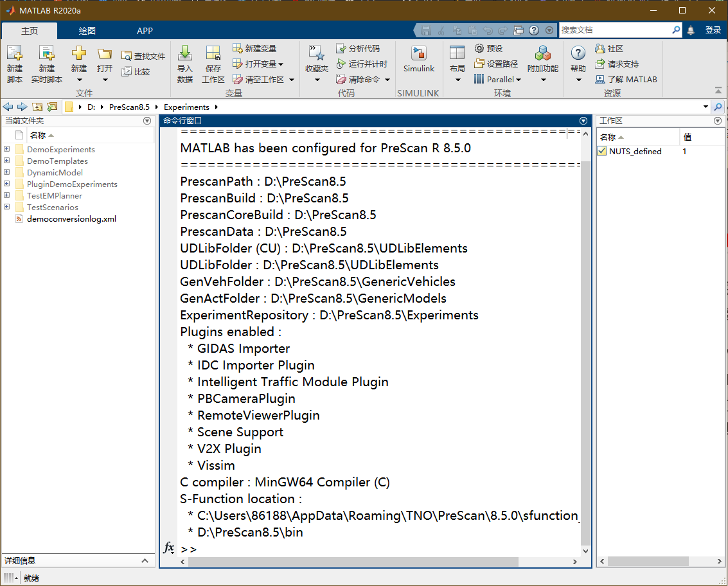Viewport: 728px width, 586px height.
Task: Click the Search Documentation (搜索文档) field
Action: pos(615,30)
